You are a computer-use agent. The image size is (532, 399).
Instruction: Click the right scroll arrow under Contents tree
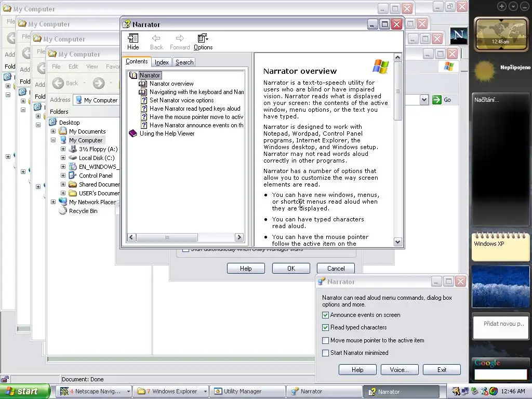(239, 237)
